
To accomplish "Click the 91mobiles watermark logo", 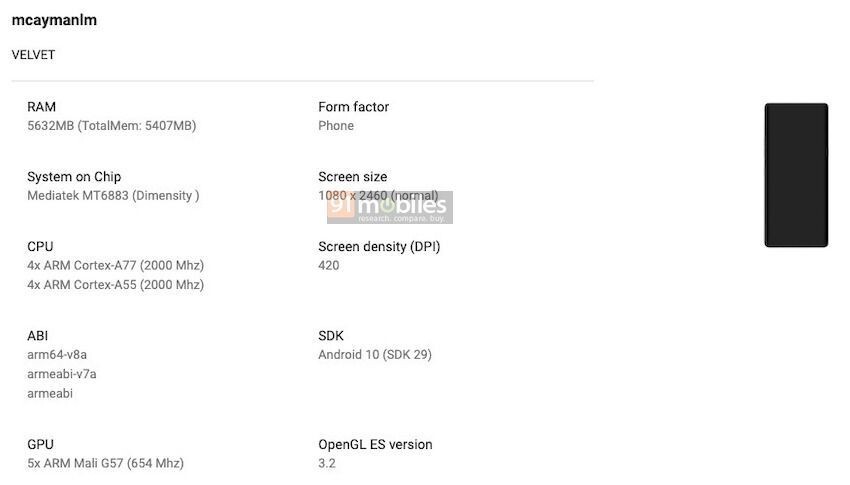I will [x=390, y=208].
